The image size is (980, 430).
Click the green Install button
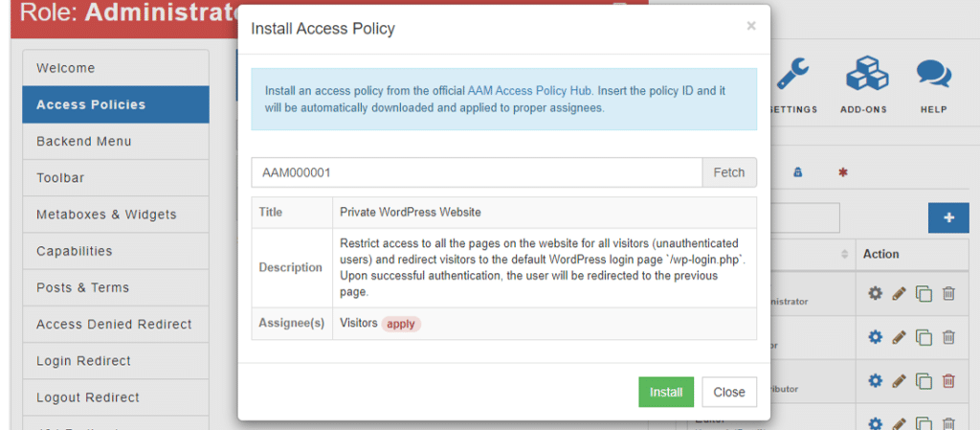666,392
